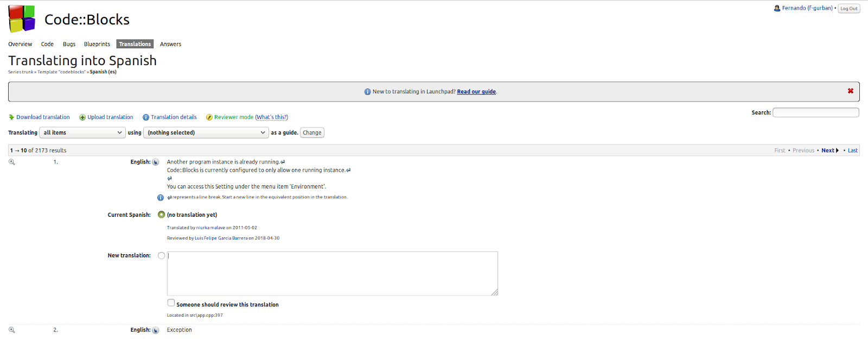The image size is (868, 340).
Task: Open the 'all items' filter dropdown
Action: tap(82, 133)
